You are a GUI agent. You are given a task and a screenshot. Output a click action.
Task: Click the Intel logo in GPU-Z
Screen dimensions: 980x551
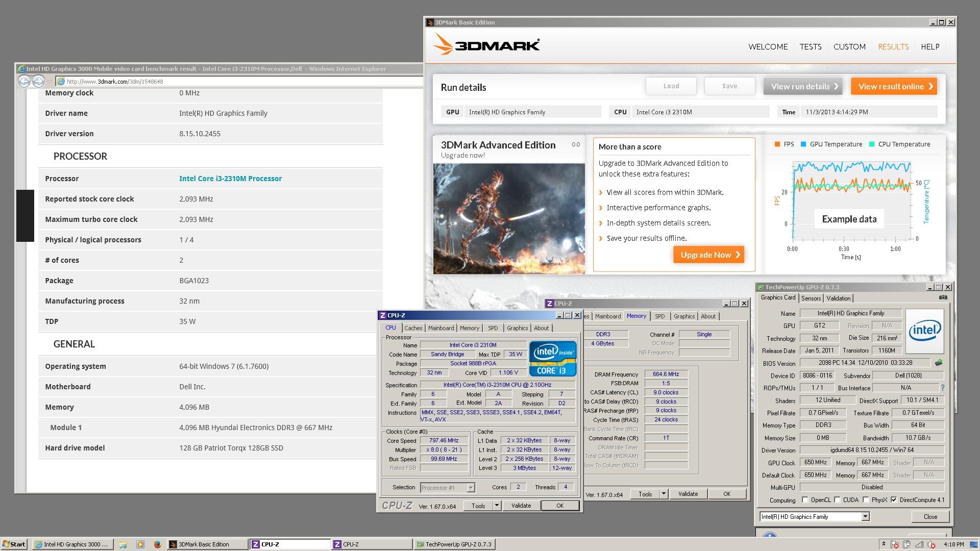point(924,331)
